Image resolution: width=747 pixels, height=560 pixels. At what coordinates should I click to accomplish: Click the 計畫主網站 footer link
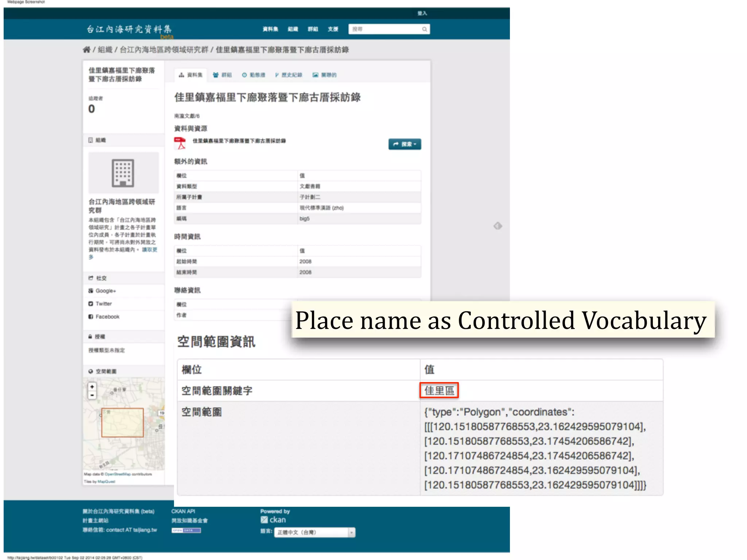pos(95,521)
